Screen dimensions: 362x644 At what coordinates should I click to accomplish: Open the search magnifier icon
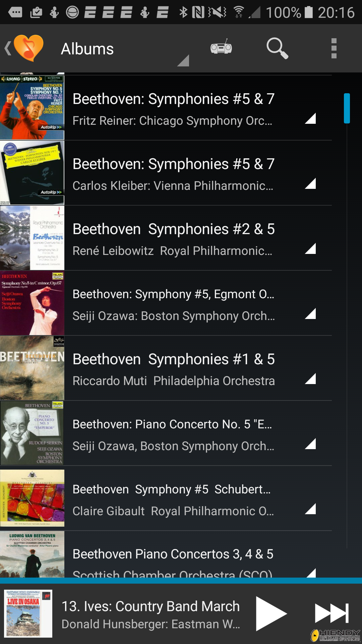(x=277, y=48)
